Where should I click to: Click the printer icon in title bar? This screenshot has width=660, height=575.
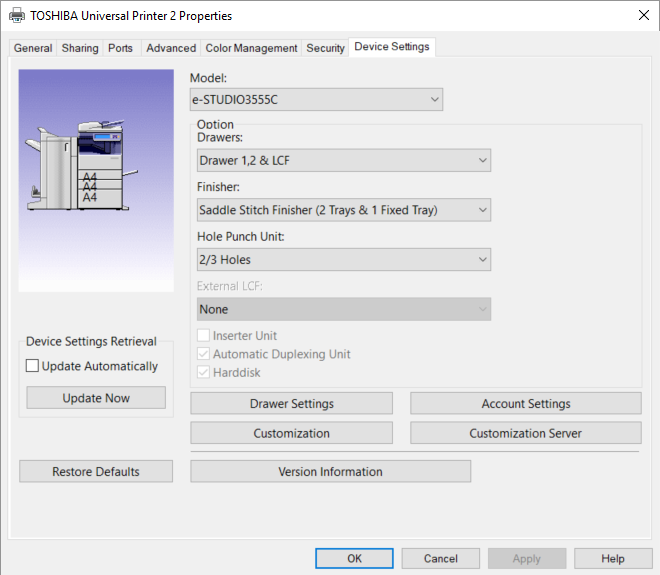[x=16, y=16]
